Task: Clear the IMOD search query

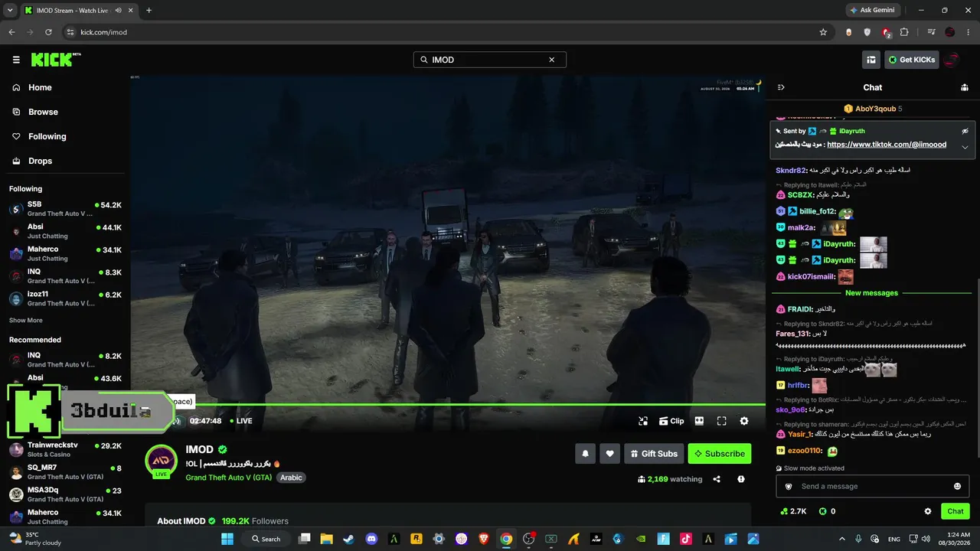Action: [551, 60]
